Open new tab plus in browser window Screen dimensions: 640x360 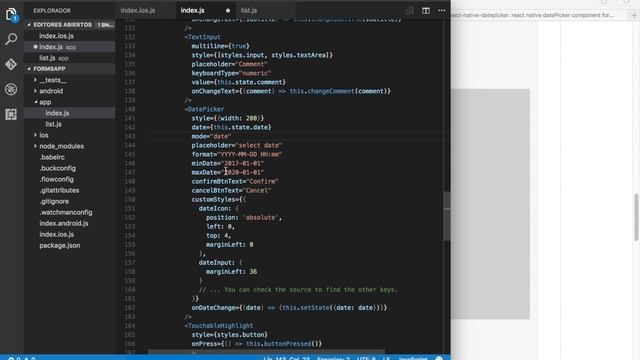(x=634, y=16)
